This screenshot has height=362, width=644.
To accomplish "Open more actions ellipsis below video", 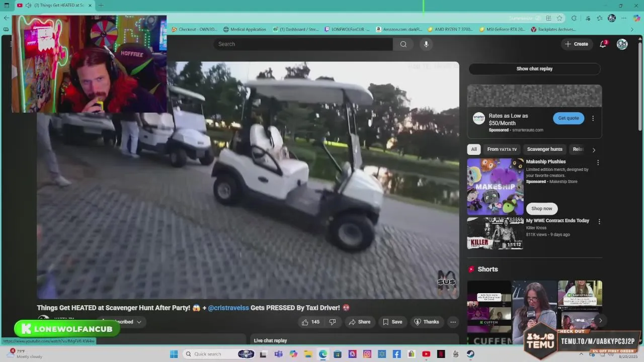I will pyautogui.click(x=453, y=322).
